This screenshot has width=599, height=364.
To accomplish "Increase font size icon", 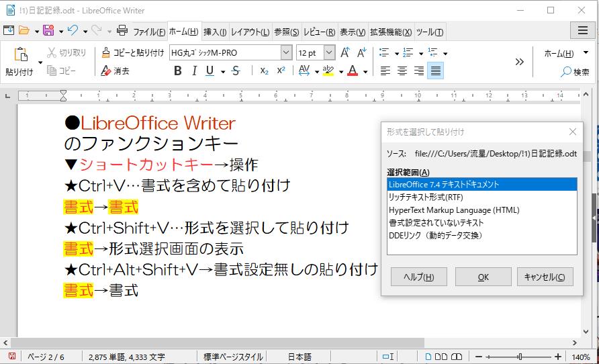I will (x=345, y=52).
